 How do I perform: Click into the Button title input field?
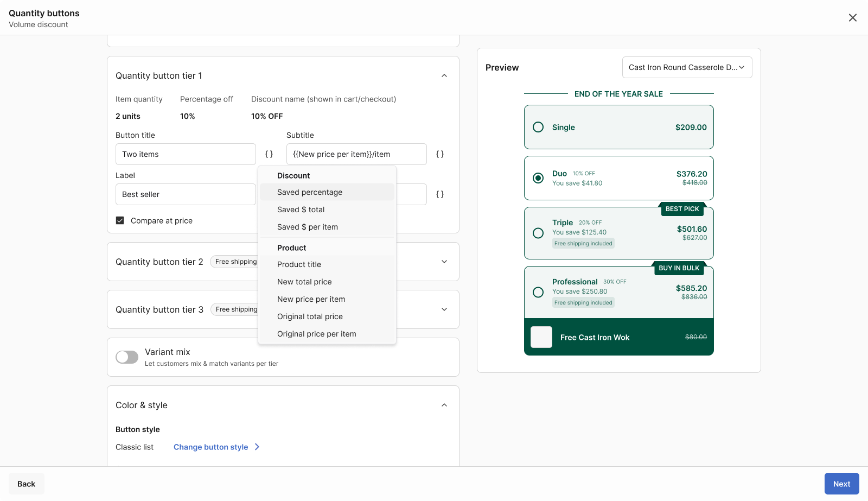click(186, 154)
